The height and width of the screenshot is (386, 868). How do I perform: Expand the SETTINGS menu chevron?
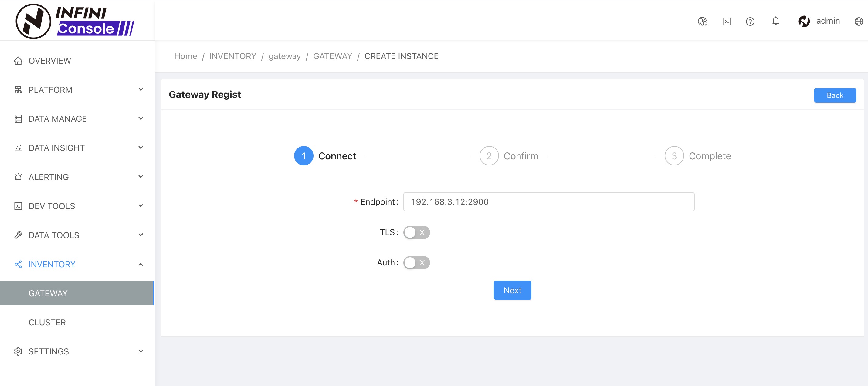click(141, 351)
